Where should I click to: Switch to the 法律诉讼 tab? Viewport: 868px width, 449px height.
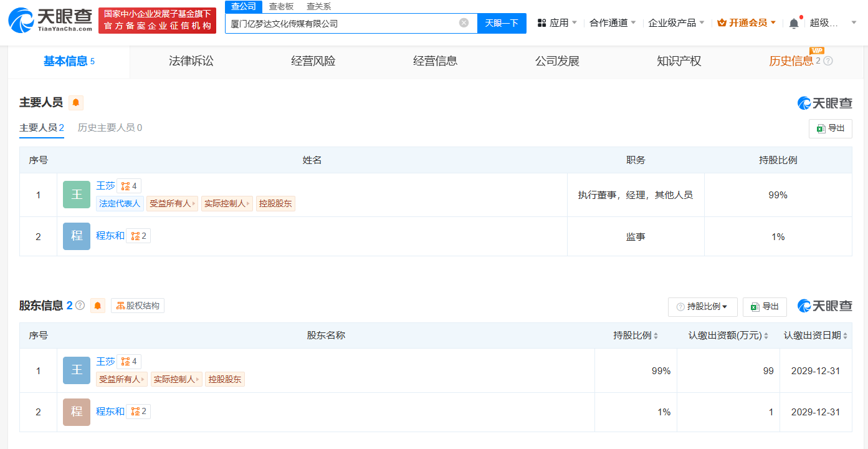191,61
